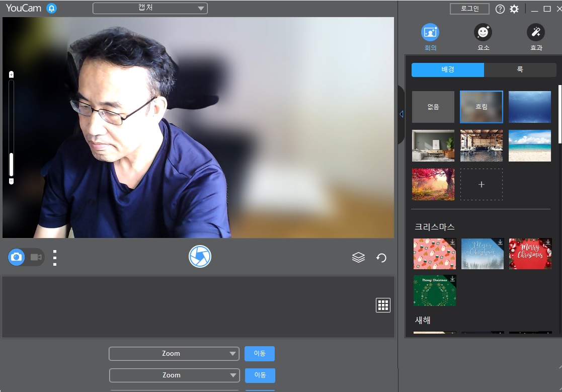
Task: Click the shutter capture button
Action: 200,256
